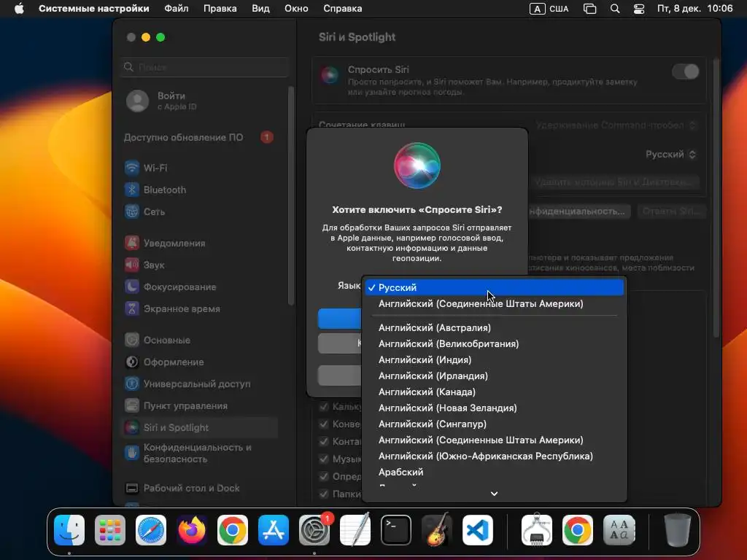
Task: Choose the upper Английский (Соединенные Штаты Америки)
Action: point(494,303)
